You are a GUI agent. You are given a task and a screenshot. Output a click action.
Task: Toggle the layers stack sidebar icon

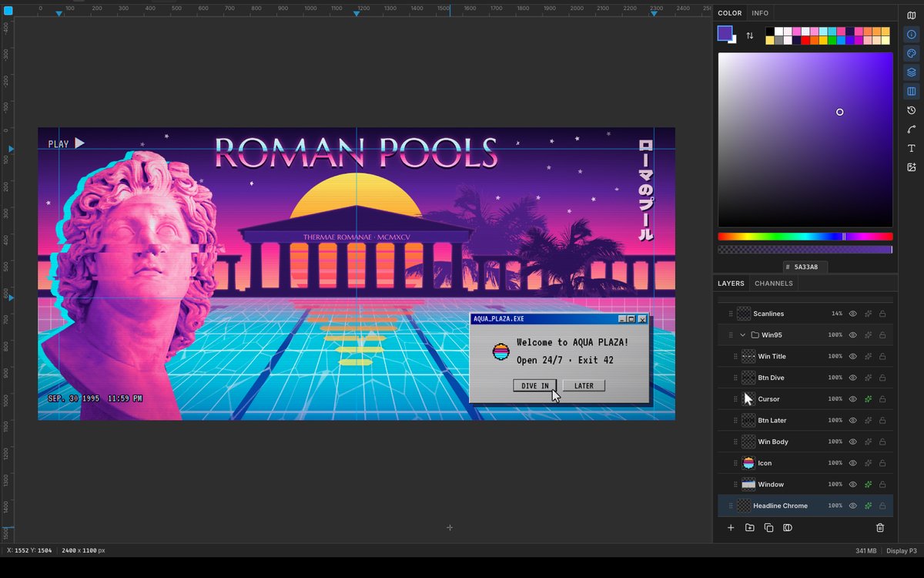tap(912, 72)
